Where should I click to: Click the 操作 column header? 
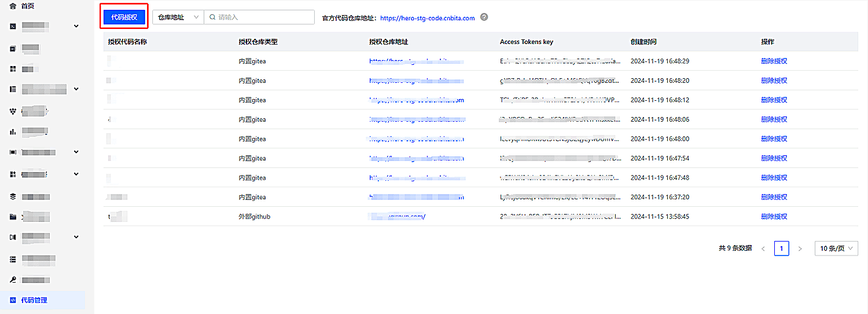pyautogui.click(x=767, y=42)
